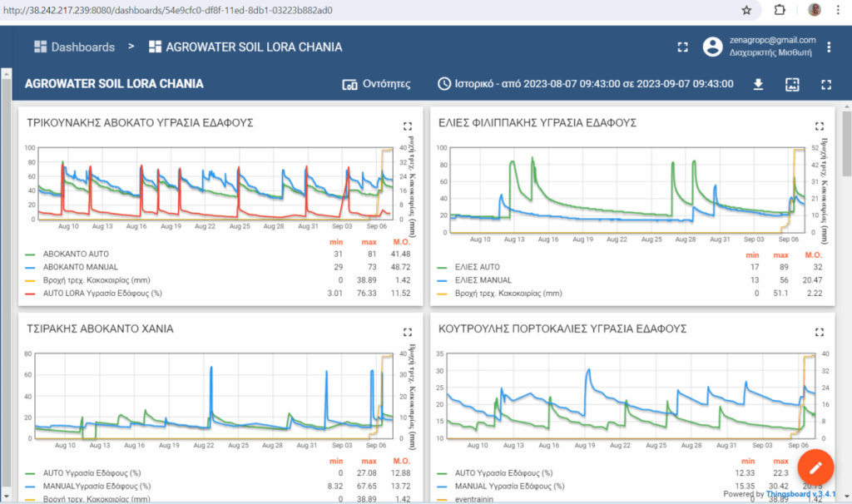Click the browser address bar URL
This screenshot has height=504, width=852.
(166, 10)
